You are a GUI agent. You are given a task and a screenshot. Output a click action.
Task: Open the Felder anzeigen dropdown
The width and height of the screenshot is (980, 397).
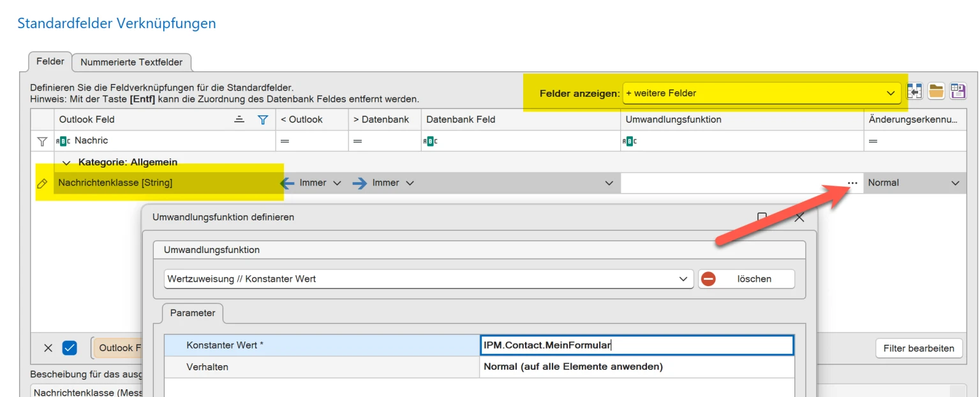[x=891, y=93]
